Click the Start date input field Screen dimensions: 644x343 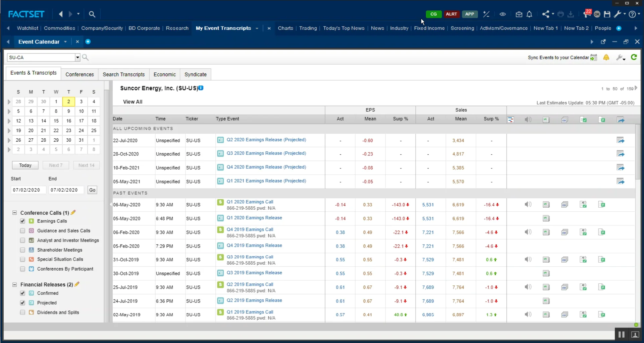point(28,190)
